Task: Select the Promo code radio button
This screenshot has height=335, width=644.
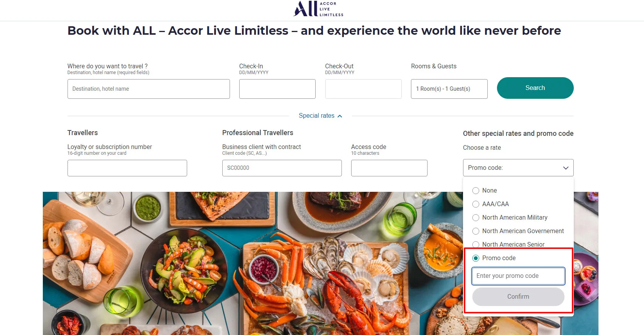Action: pos(476,258)
